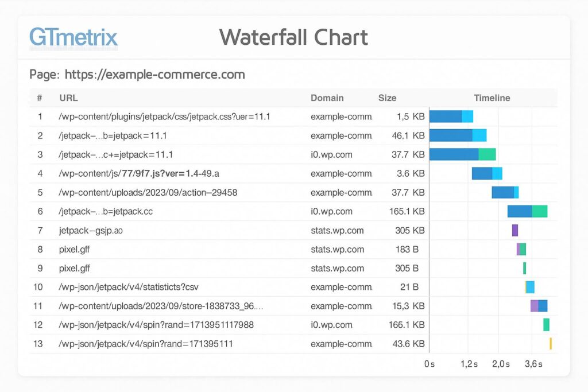Click the GTmetrix logo

pyautogui.click(x=73, y=38)
